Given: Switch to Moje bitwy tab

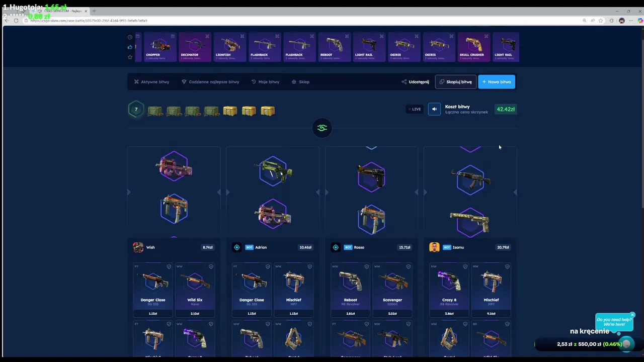Looking at the screenshot, I should (x=265, y=82).
